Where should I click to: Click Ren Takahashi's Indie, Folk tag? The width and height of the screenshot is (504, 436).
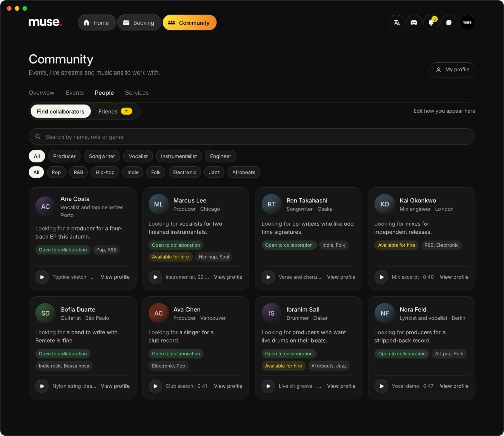(x=333, y=245)
